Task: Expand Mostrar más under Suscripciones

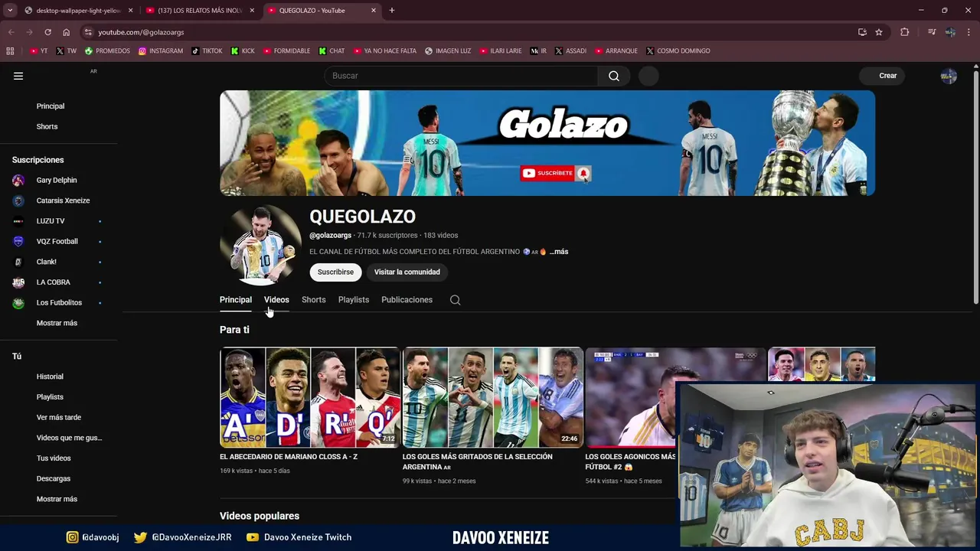Action: pyautogui.click(x=57, y=323)
